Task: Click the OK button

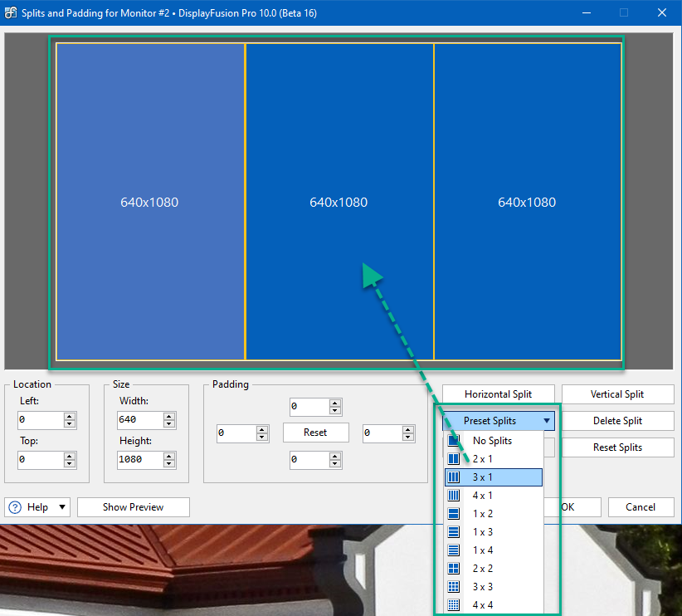Action: tap(572, 507)
